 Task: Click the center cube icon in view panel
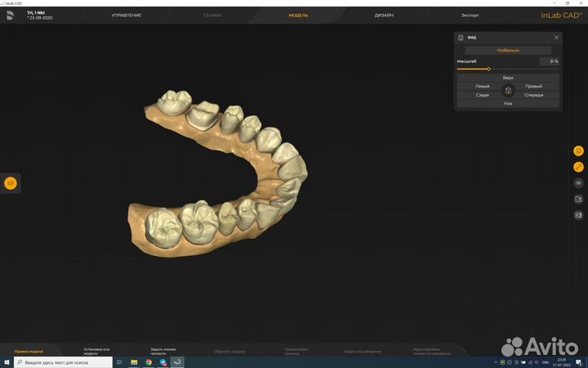click(508, 90)
